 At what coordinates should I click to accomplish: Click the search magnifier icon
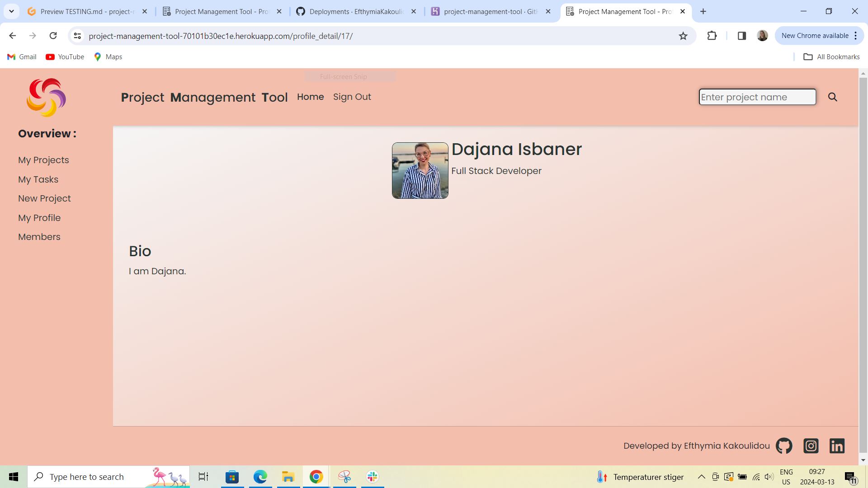[x=832, y=97]
